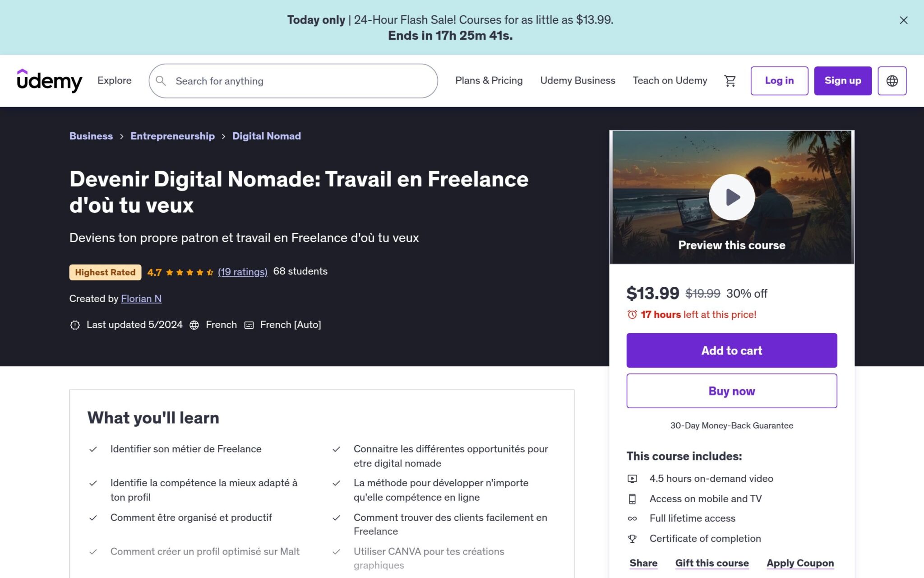Play the course preview video
The image size is (924, 578).
(731, 197)
